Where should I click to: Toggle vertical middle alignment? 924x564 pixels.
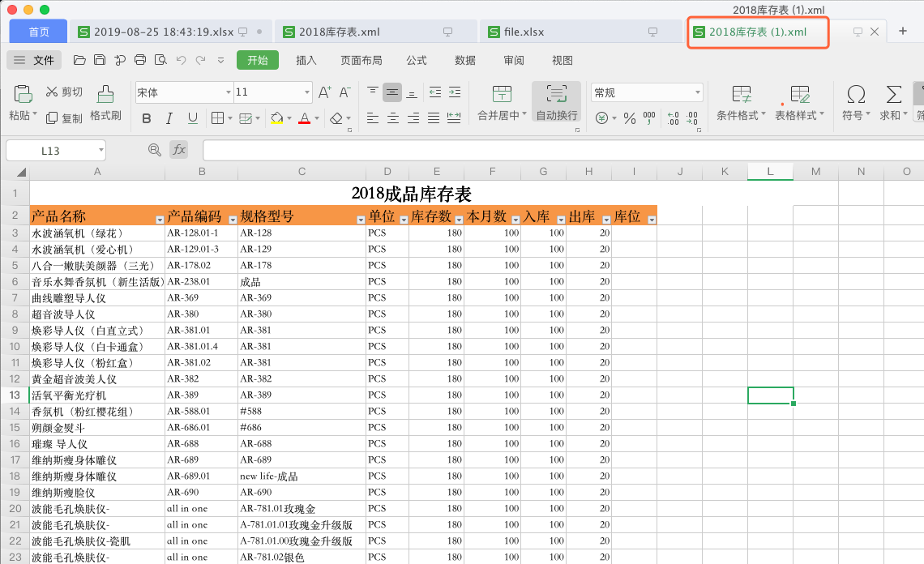[392, 92]
